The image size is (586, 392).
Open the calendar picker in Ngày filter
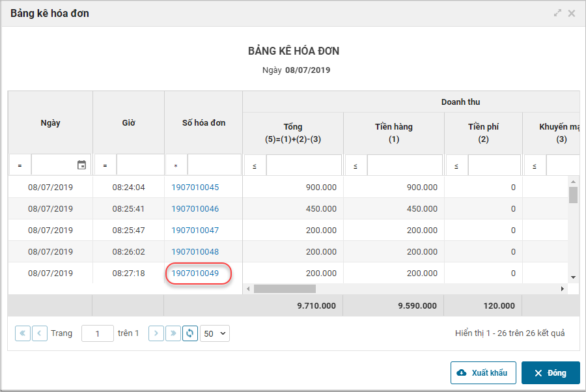[x=81, y=165]
